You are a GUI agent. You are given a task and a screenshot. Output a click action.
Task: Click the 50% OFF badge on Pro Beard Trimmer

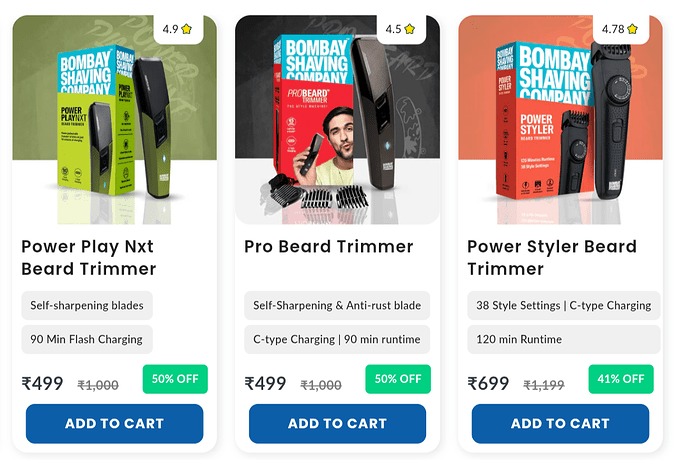tap(397, 379)
